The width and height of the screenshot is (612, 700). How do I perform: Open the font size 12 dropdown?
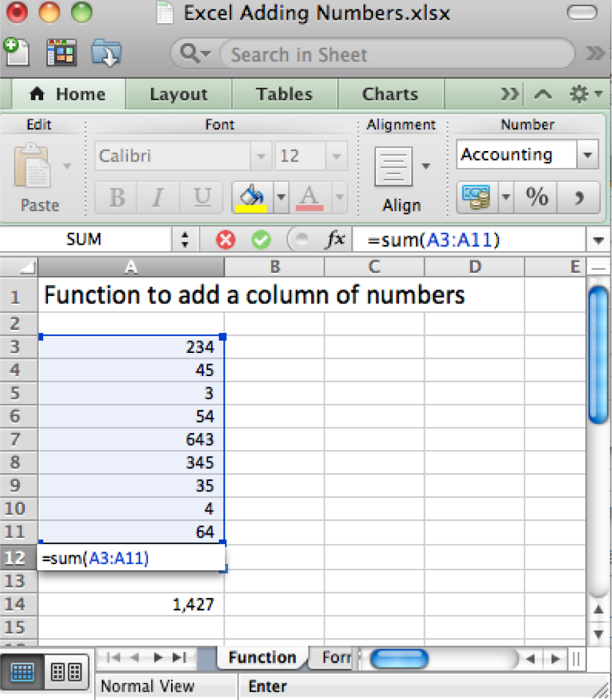336,156
